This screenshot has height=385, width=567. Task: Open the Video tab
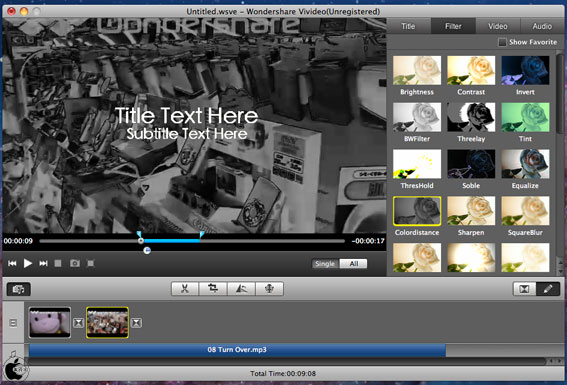coord(498,26)
